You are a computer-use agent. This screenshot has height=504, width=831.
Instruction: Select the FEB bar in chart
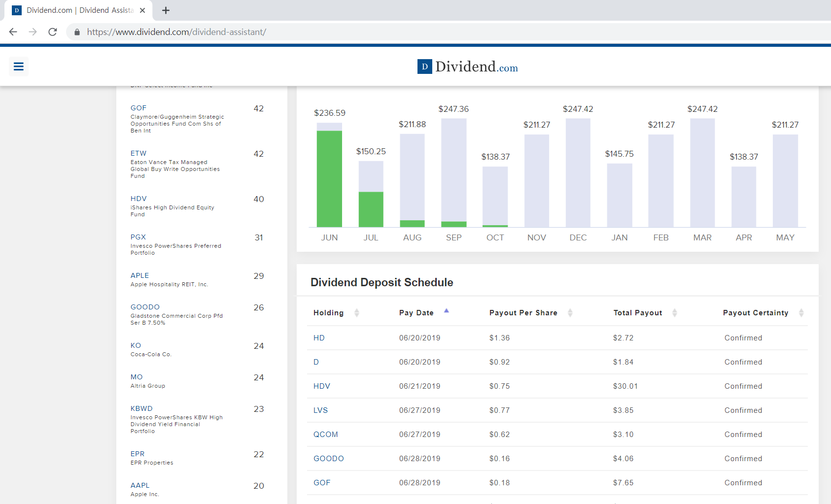tap(661, 181)
